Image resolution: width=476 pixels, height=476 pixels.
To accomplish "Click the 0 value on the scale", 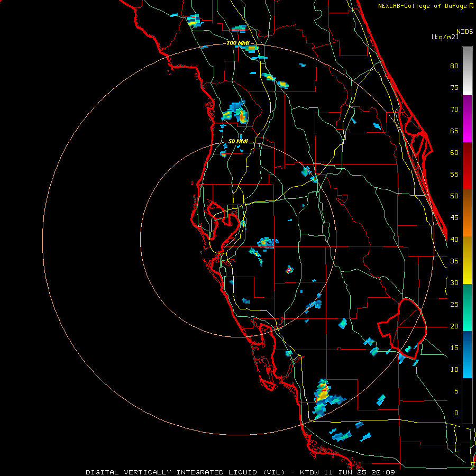I will [456, 413].
